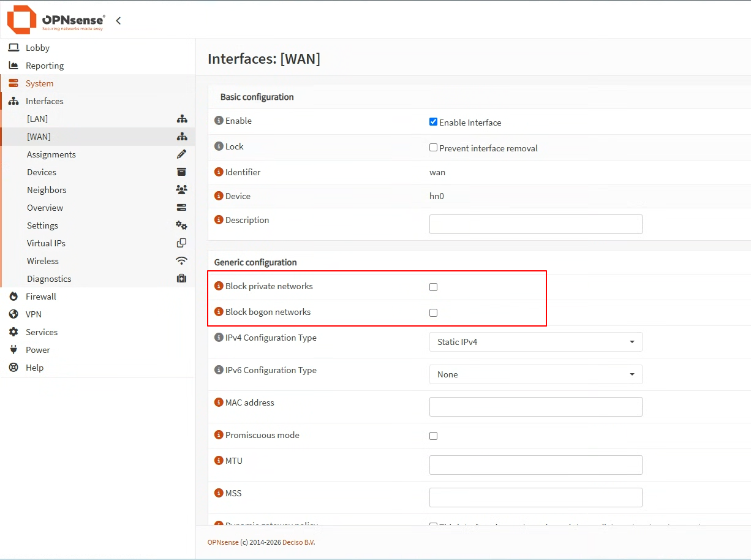Click the wifi icon beside Wireless
751x560 pixels.
point(181,261)
